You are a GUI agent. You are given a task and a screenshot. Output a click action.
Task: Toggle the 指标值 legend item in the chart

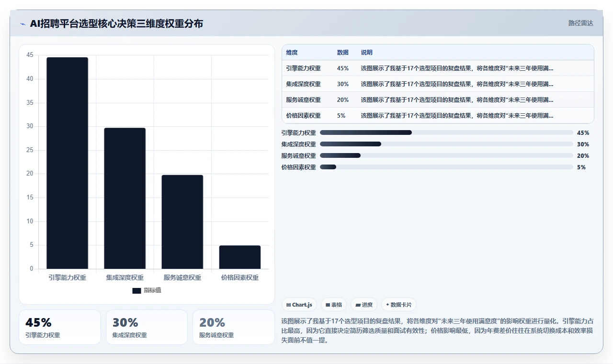147,290
